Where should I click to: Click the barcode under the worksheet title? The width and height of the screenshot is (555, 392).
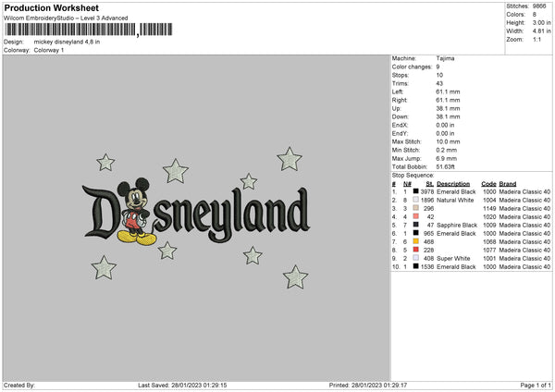click(x=89, y=30)
